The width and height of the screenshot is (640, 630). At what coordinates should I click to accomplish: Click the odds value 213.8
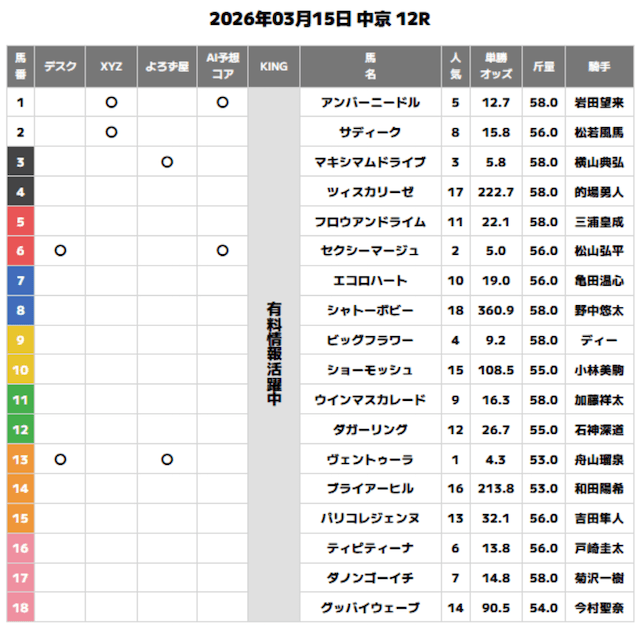(x=496, y=488)
